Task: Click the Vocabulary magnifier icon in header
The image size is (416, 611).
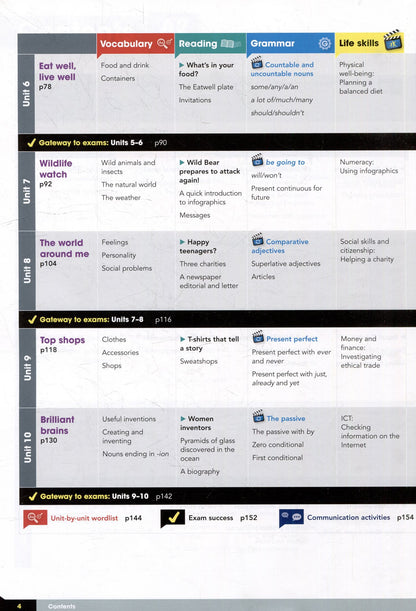Action: click(x=164, y=43)
